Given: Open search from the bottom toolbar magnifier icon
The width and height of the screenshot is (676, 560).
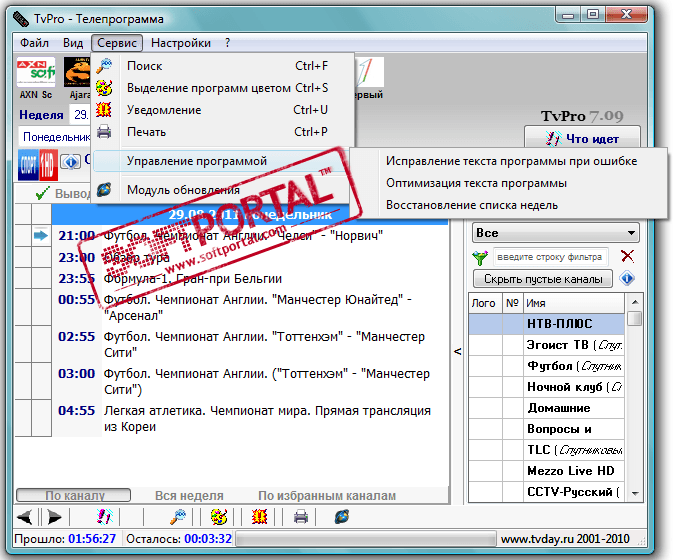Looking at the screenshot, I should tap(178, 516).
